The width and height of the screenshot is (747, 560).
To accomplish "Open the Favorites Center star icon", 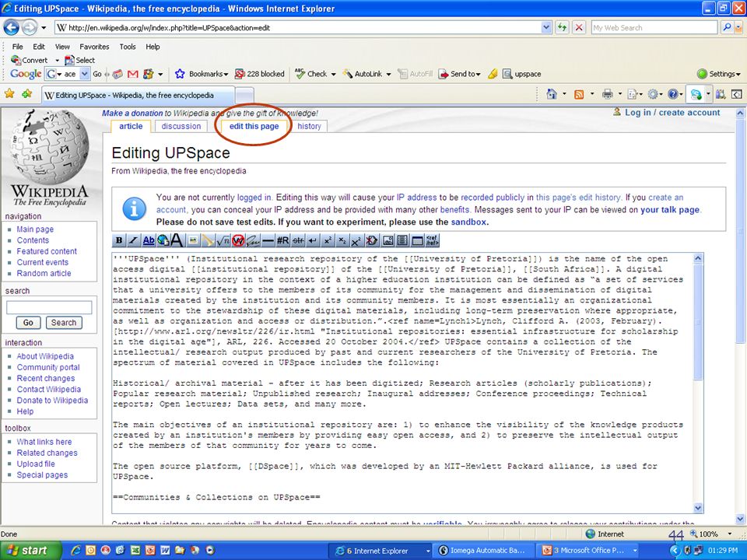I will 9,94.
